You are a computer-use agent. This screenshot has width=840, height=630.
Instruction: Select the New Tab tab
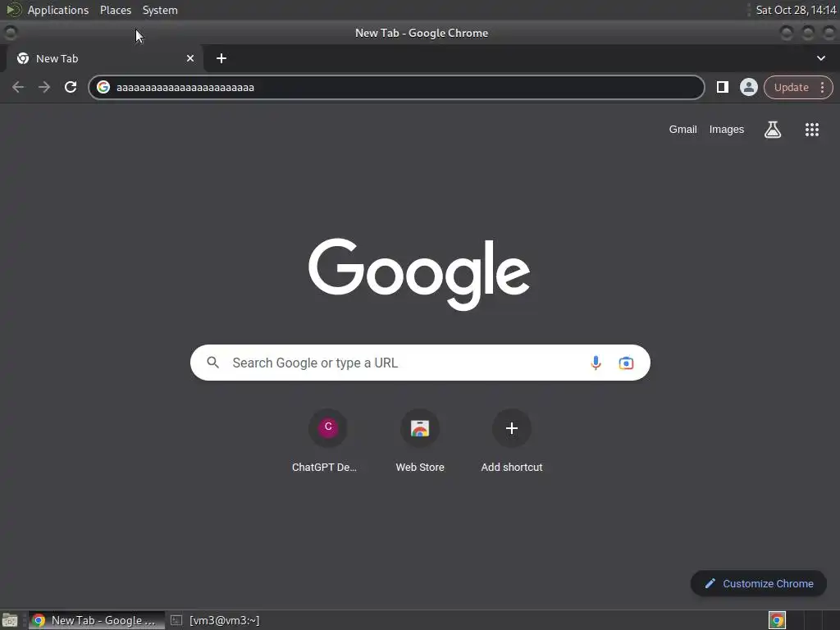104,58
